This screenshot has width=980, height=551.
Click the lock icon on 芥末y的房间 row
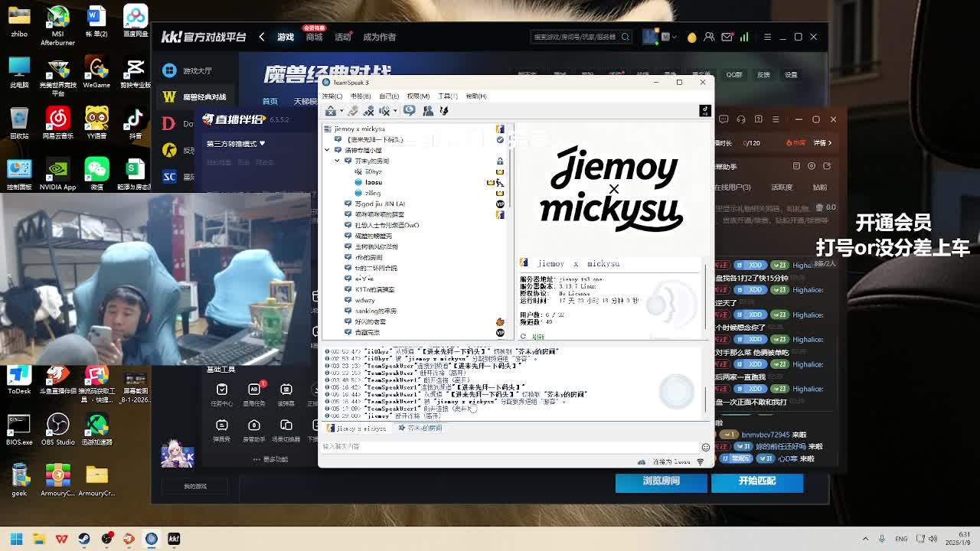tap(500, 161)
